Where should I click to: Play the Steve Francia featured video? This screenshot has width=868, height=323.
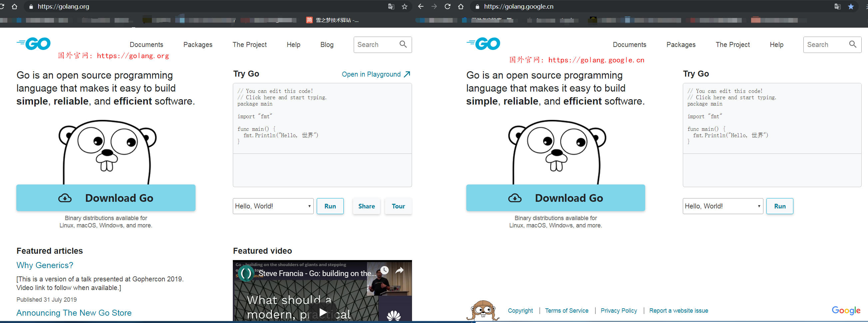tap(322, 312)
